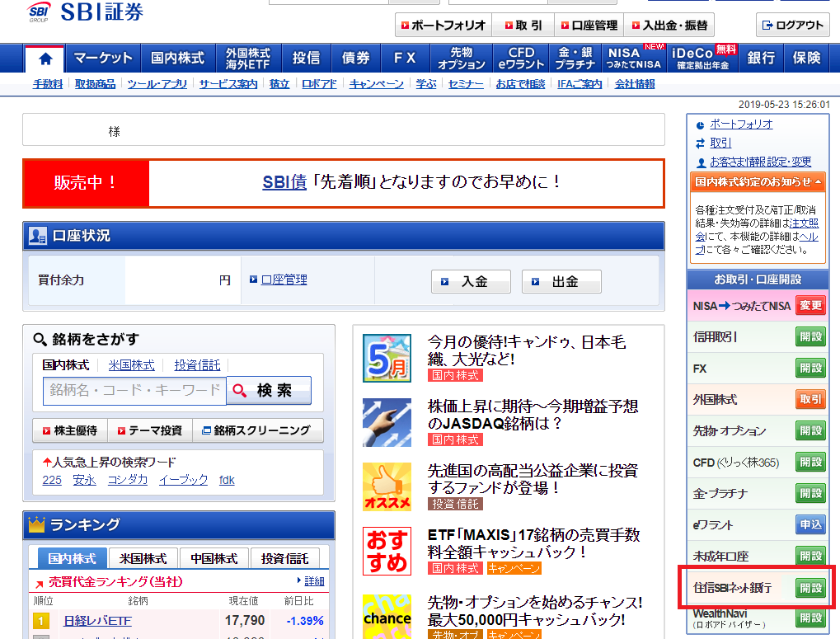Screen dimensions: 840x639
Task: Click 開設 button for 信用取引
Action: point(810,337)
